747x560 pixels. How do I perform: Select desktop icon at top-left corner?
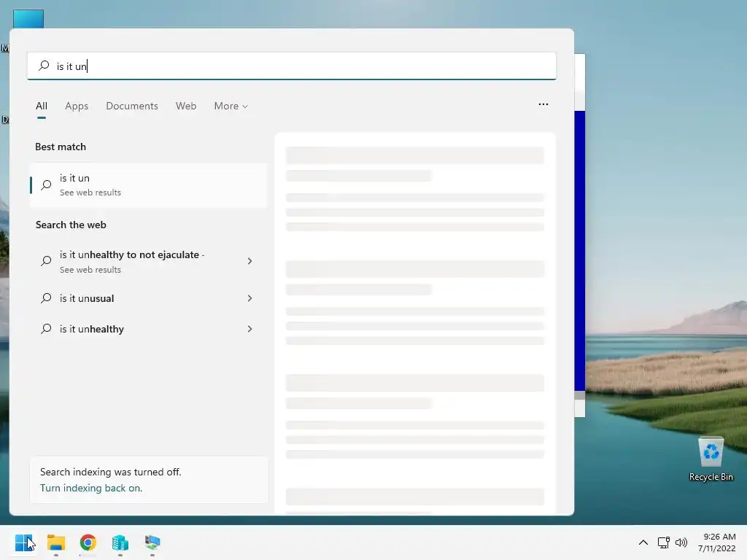[x=28, y=18]
